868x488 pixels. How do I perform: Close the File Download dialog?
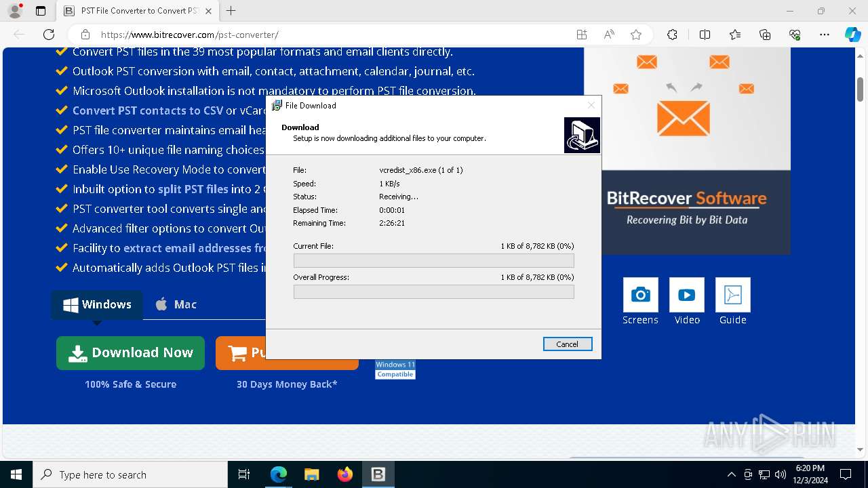pyautogui.click(x=591, y=105)
